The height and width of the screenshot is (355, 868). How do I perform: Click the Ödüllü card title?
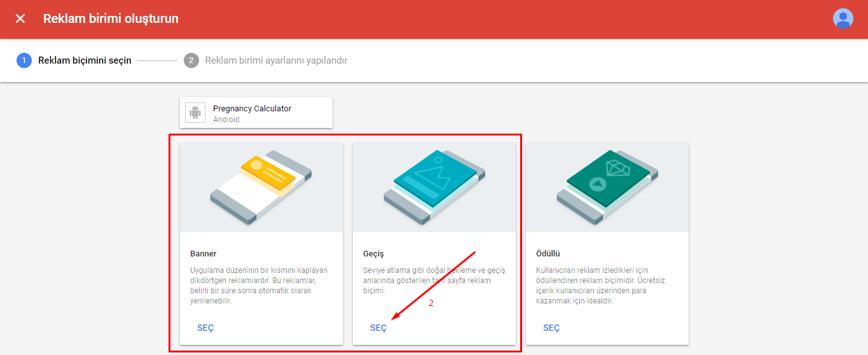coord(548,254)
